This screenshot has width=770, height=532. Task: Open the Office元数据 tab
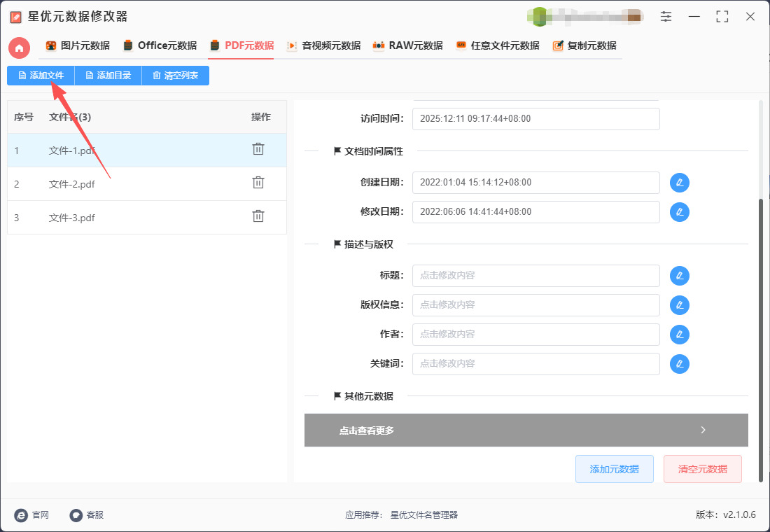pos(160,46)
